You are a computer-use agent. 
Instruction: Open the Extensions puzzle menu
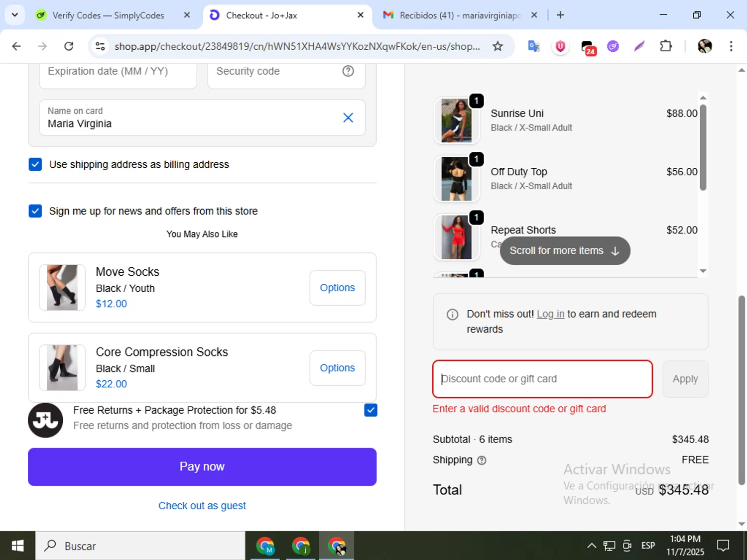coord(666,46)
